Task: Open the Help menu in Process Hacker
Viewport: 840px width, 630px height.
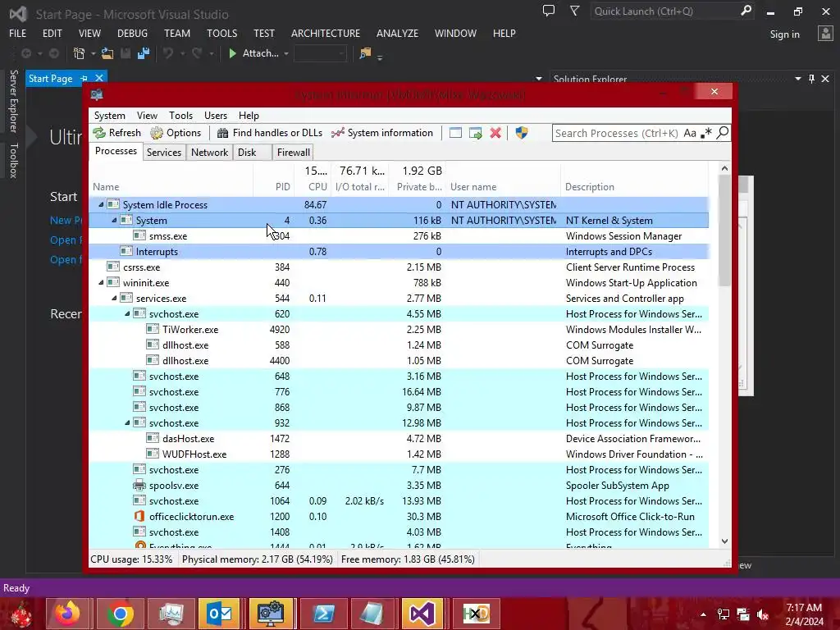Action: pyautogui.click(x=249, y=116)
